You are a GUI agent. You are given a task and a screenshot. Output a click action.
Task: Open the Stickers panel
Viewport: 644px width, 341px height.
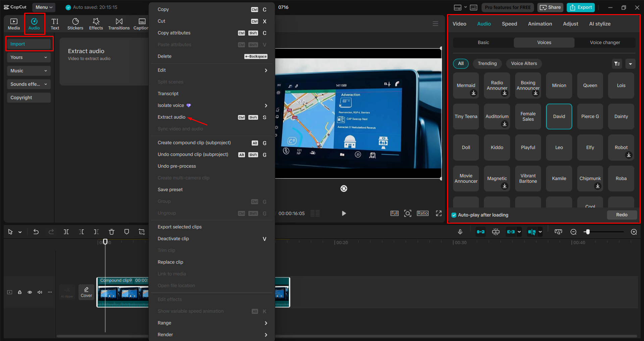[75, 23]
